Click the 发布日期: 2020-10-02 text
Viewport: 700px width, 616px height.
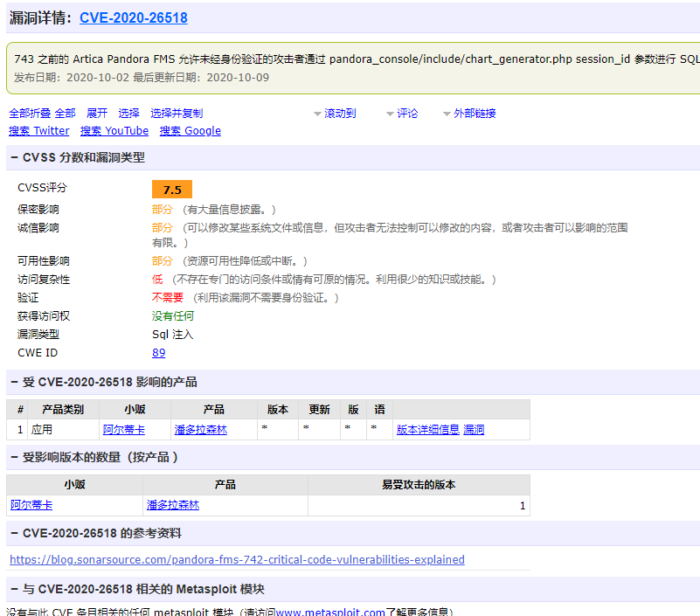click(72, 77)
